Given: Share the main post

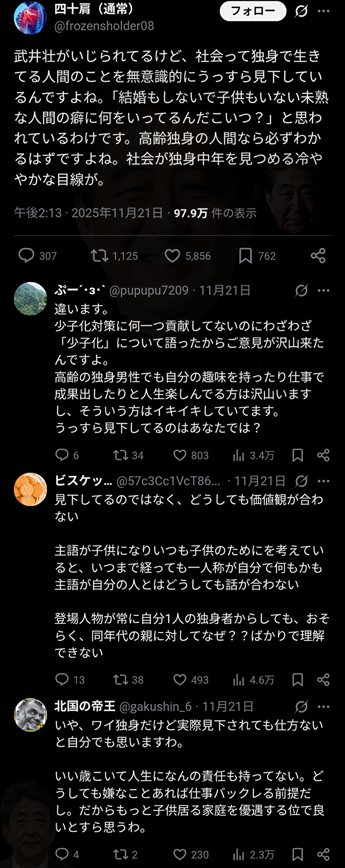Looking at the screenshot, I should pos(318,256).
